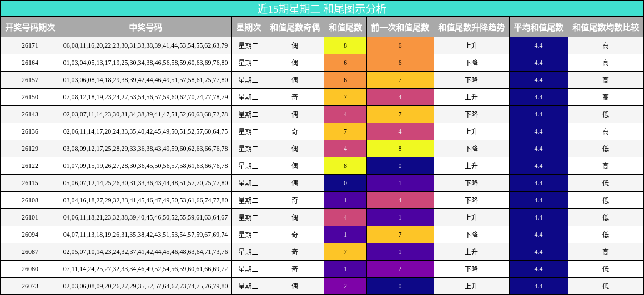Click 奇 parity cell in row 26094
Image resolution: width=644 pixels, height=295 pixels.
point(294,235)
